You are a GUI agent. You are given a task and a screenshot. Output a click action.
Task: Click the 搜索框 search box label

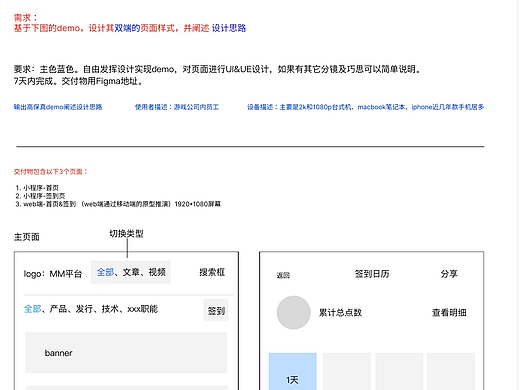click(212, 272)
